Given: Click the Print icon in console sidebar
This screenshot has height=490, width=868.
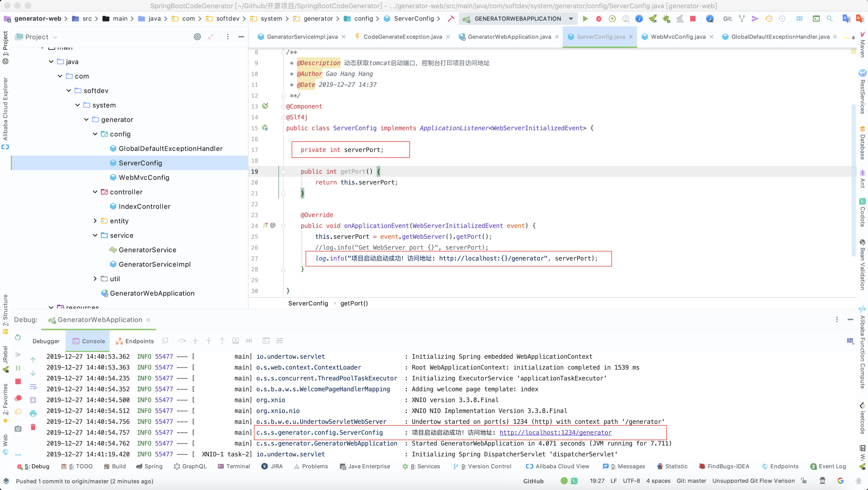Looking at the screenshot, I should pos(33,414).
